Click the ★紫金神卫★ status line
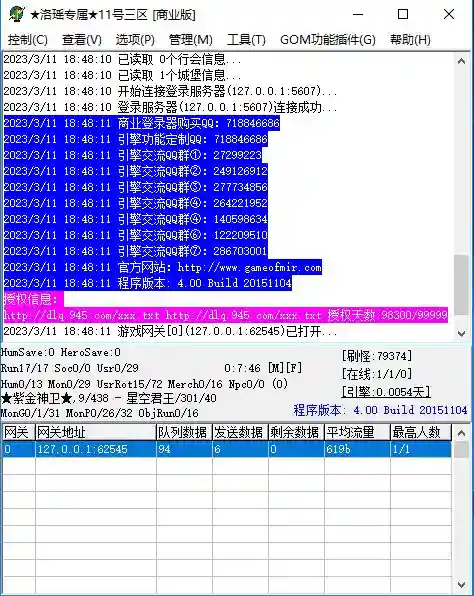The height and width of the screenshot is (596, 474). point(109,398)
